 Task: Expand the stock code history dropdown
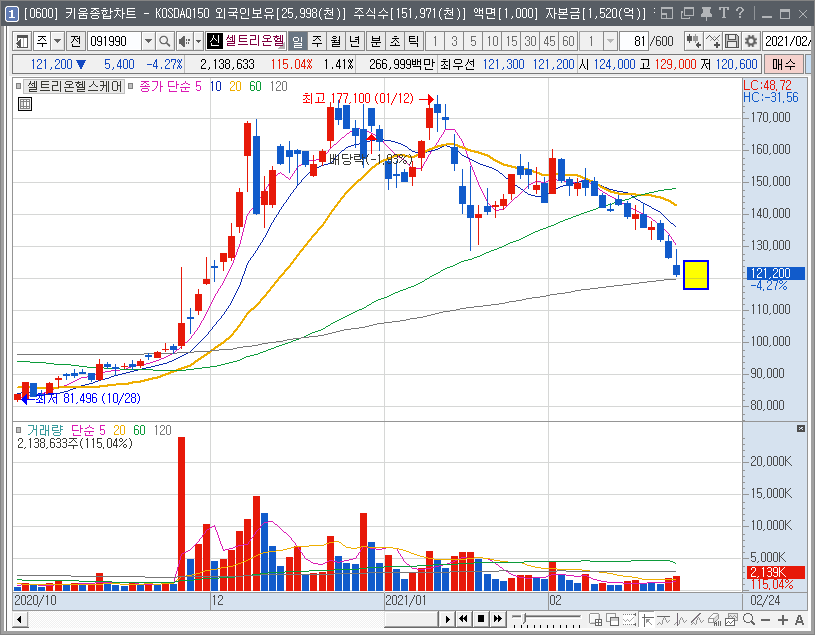pos(148,41)
